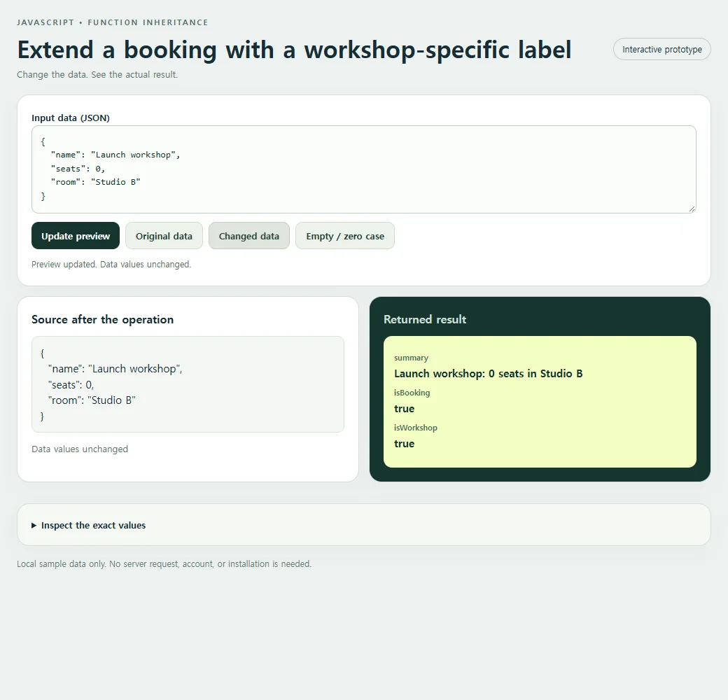Load the Original data preset
728x700 pixels.
pyautogui.click(x=164, y=236)
